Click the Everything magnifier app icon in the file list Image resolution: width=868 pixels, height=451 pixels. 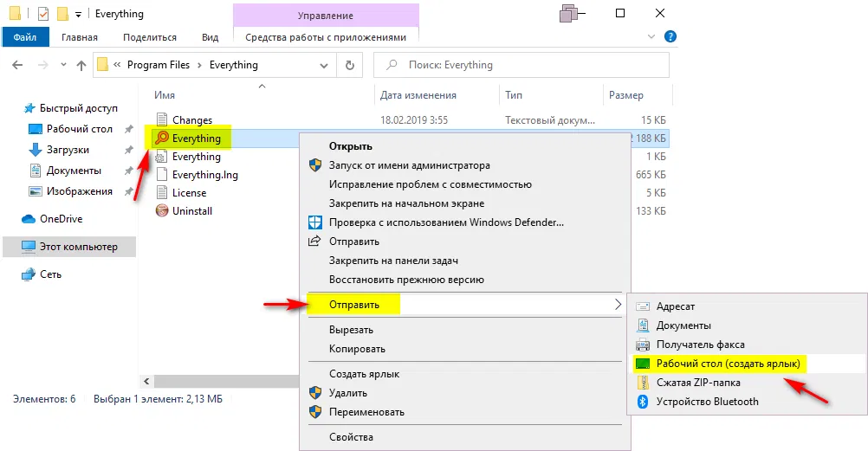click(x=162, y=138)
